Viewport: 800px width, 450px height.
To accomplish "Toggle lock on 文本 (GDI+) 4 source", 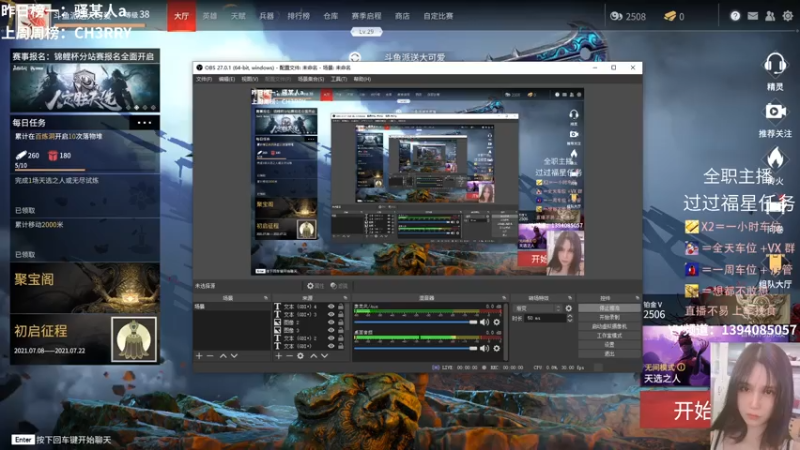I will 341,307.
